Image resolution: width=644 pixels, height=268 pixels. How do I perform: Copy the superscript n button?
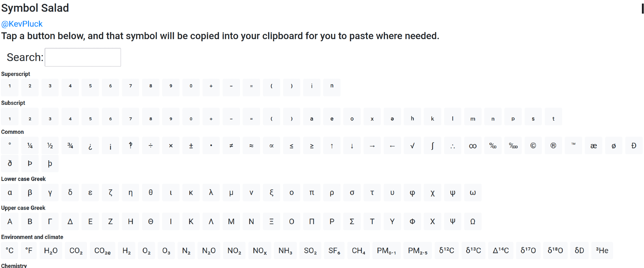click(332, 86)
